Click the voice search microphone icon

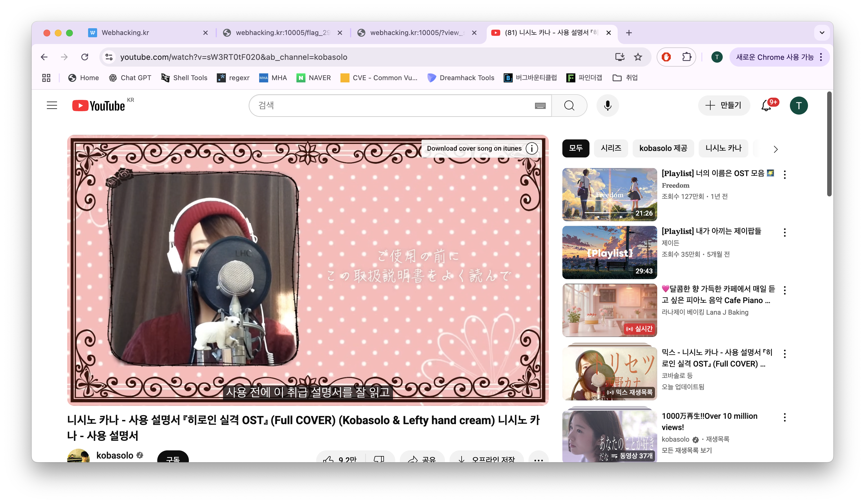coord(607,105)
